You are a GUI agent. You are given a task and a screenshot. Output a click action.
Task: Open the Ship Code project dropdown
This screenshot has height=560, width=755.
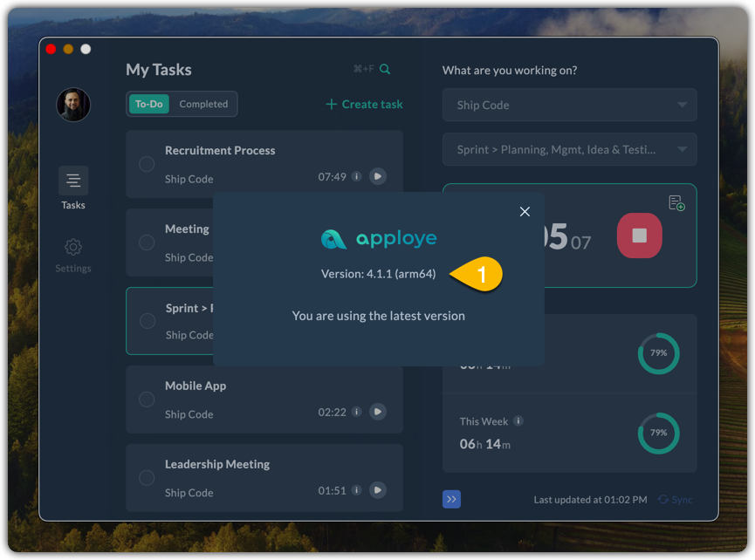(x=570, y=105)
